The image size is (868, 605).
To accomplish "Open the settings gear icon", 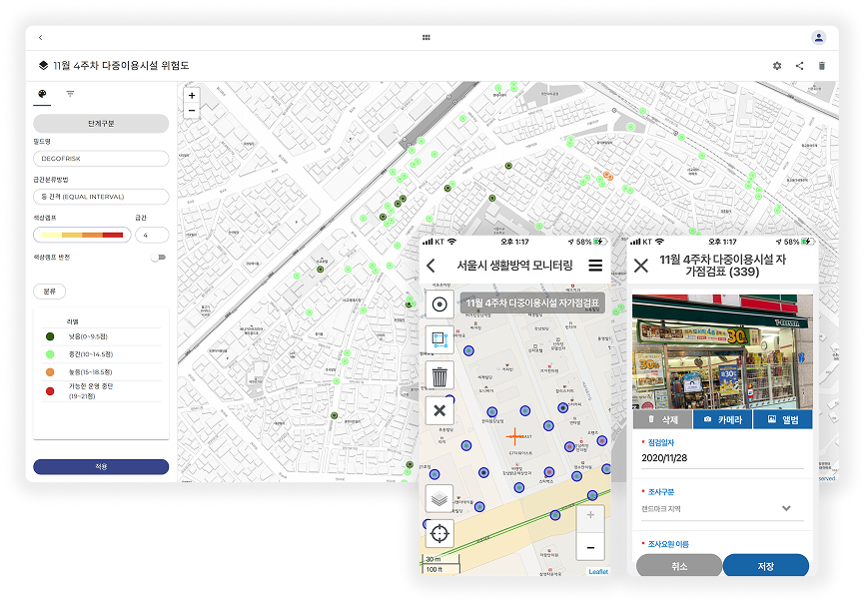I will click(x=777, y=66).
